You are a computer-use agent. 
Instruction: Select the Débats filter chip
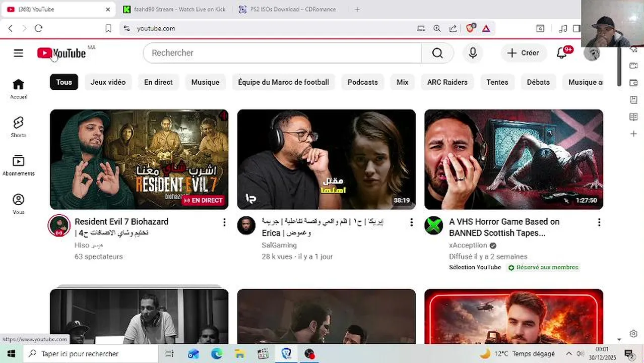(x=538, y=82)
